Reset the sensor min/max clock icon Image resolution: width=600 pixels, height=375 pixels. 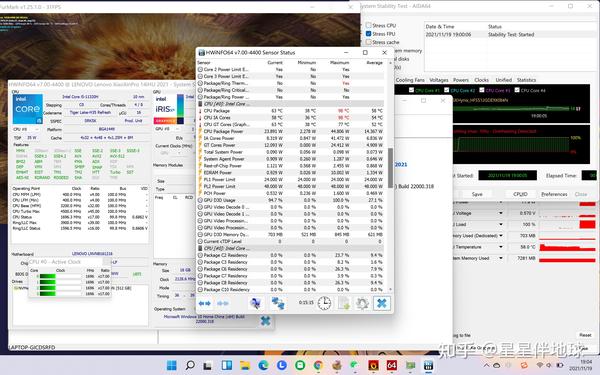(x=324, y=303)
